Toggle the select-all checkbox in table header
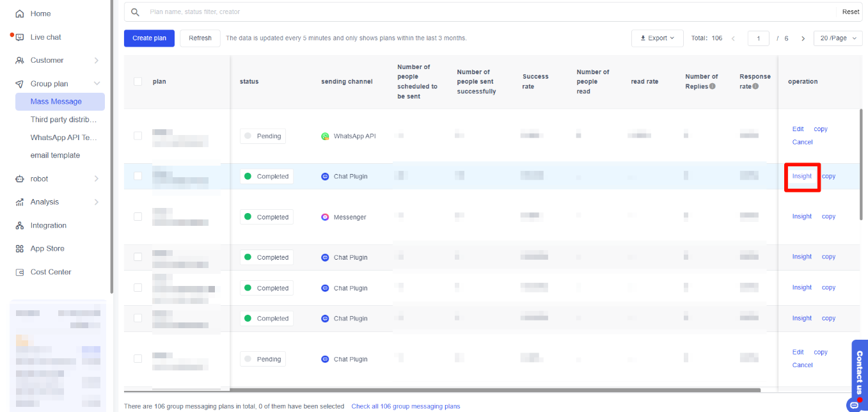 (x=138, y=81)
